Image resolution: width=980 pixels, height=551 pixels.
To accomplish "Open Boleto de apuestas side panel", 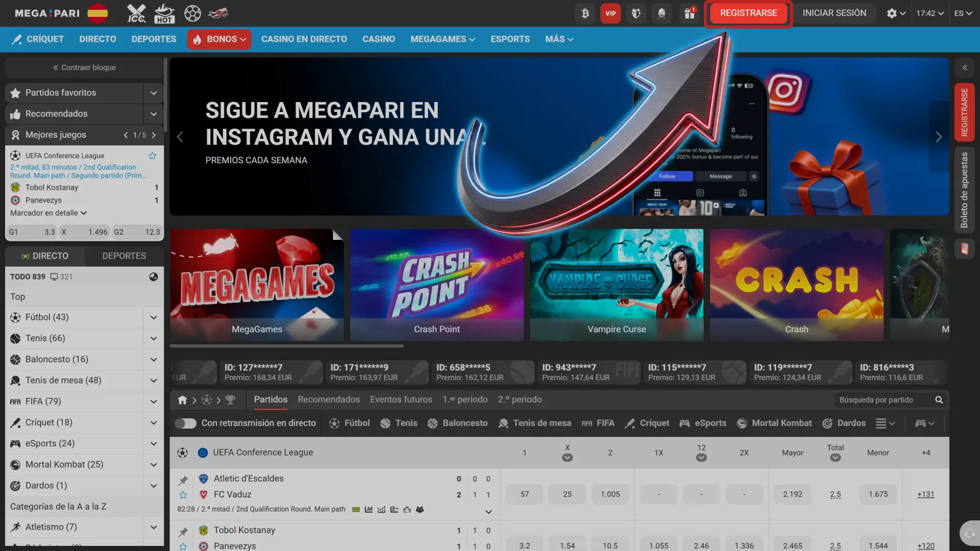I will point(964,190).
